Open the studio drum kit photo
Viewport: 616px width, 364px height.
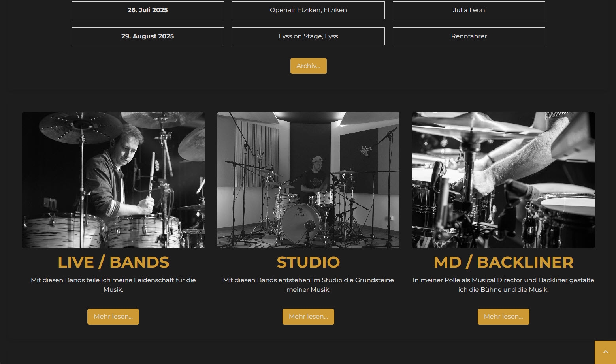pyautogui.click(x=308, y=180)
